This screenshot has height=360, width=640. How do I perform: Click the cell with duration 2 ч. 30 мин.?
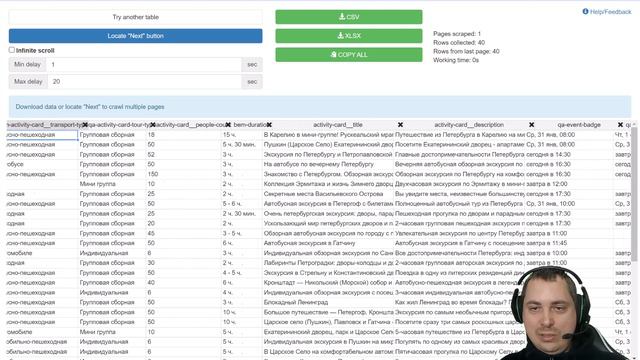pos(242,213)
